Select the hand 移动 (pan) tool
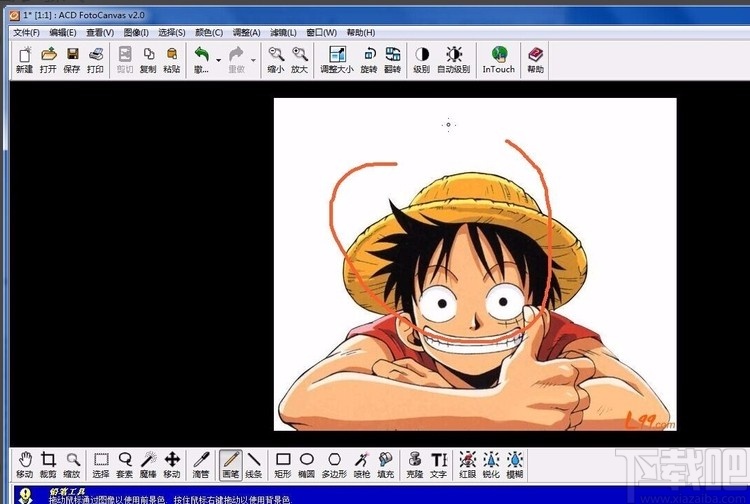The image size is (750, 504). [24, 465]
